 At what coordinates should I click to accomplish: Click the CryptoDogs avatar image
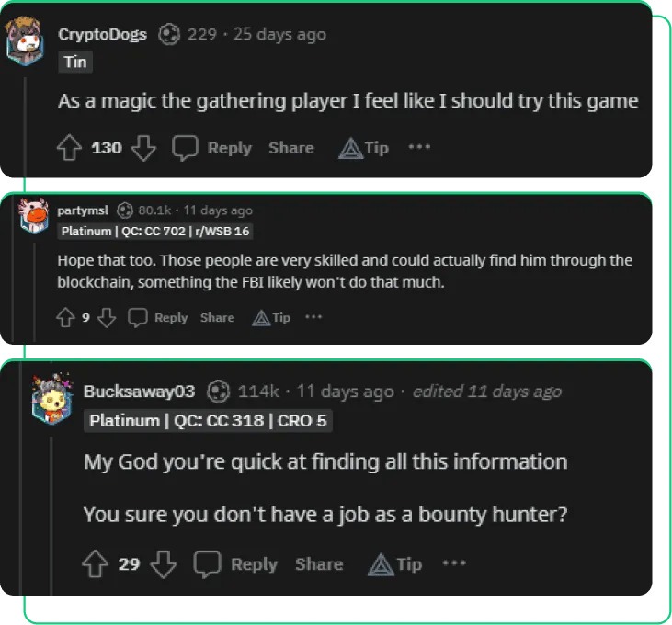[27, 40]
